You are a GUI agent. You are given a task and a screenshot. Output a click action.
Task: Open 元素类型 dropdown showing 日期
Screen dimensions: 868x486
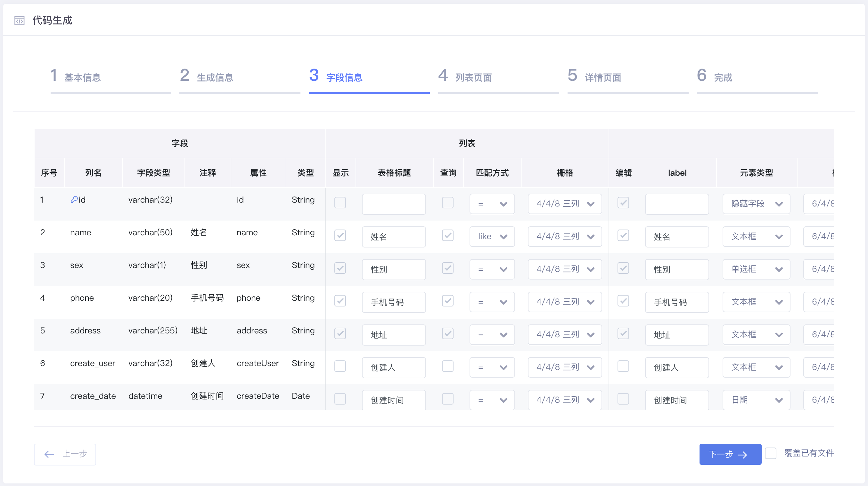[756, 400]
